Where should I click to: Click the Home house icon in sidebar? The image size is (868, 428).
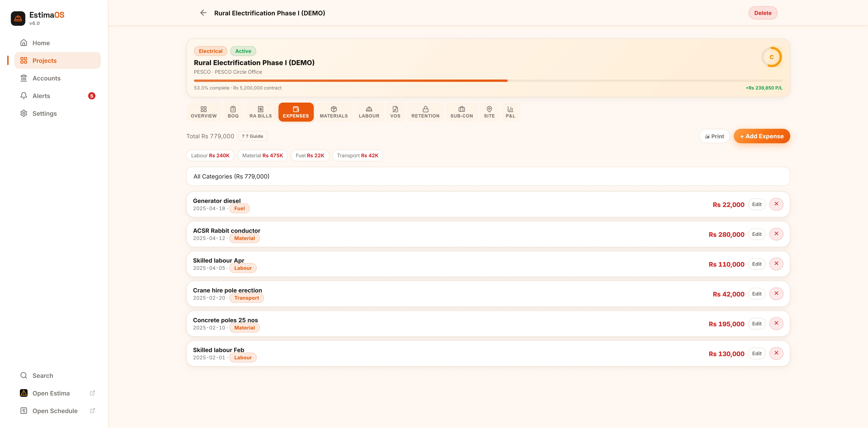24,43
